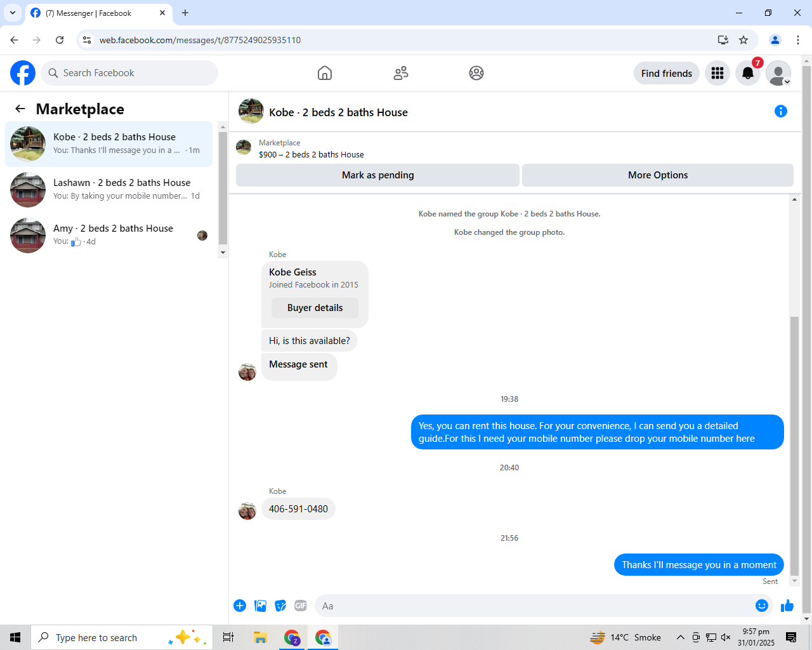Click the muted volume tray icon

pos(726,637)
